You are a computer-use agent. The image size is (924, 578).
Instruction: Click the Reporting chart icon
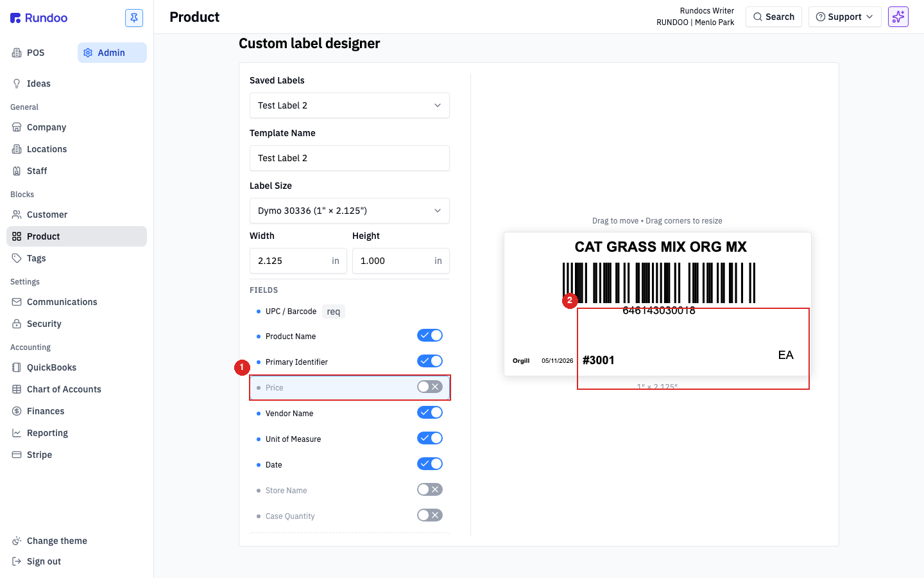[x=17, y=433]
